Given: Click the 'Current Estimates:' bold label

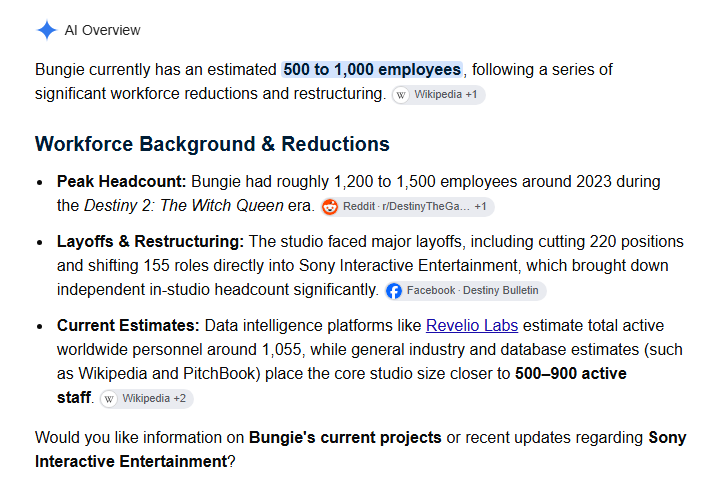Looking at the screenshot, I should pos(128,326).
